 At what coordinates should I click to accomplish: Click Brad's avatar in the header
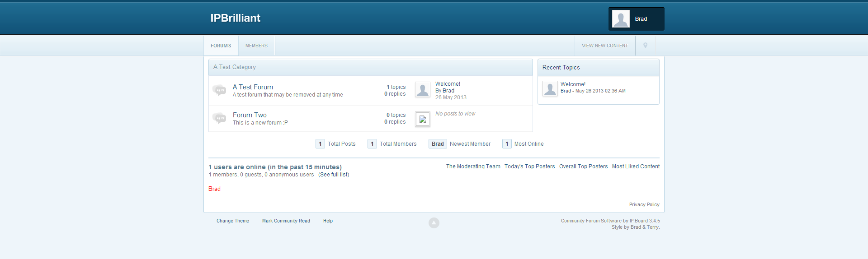coord(621,19)
